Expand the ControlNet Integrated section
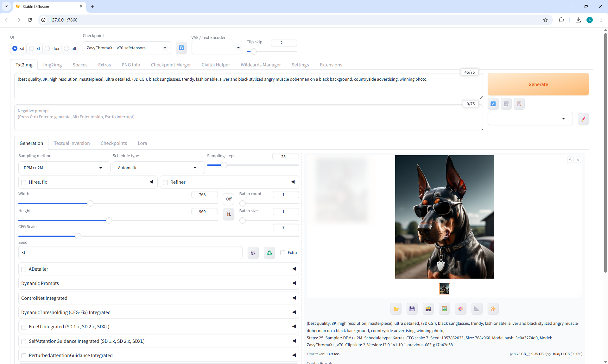The width and height of the screenshot is (608, 364). tap(158, 298)
